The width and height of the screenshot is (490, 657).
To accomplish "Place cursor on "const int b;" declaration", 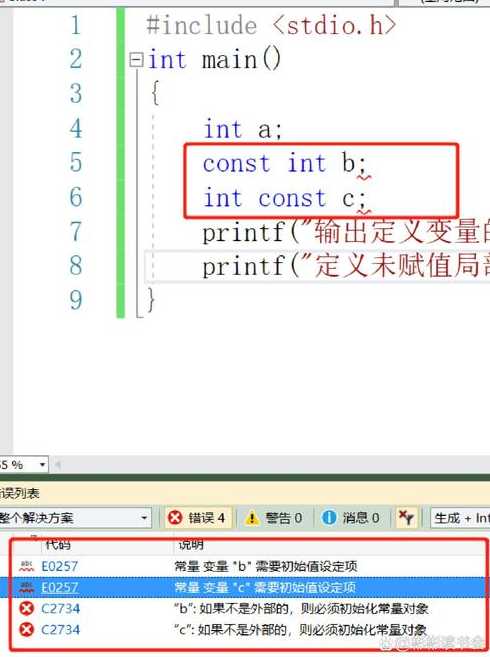I will coord(284,163).
